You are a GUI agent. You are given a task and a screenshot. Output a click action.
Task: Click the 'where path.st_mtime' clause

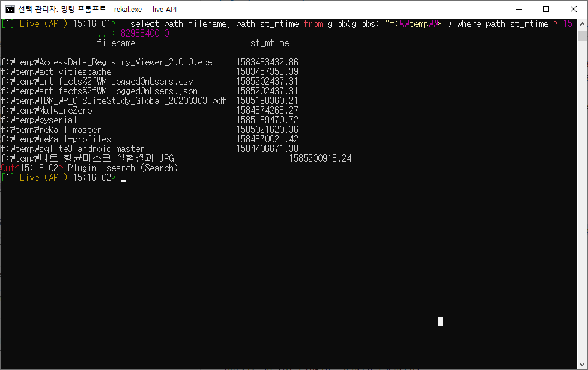click(x=503, y=24)
